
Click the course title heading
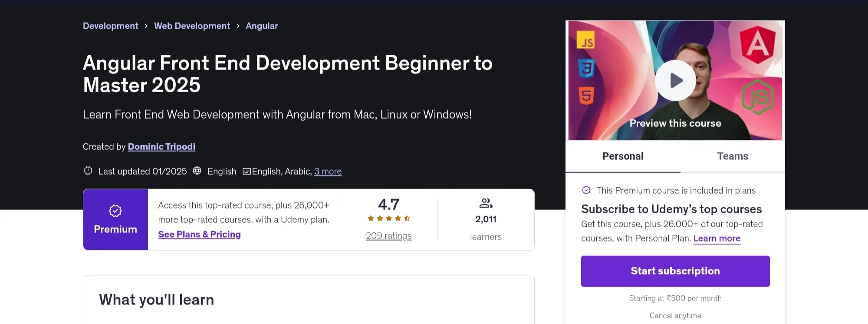point(288,74)
